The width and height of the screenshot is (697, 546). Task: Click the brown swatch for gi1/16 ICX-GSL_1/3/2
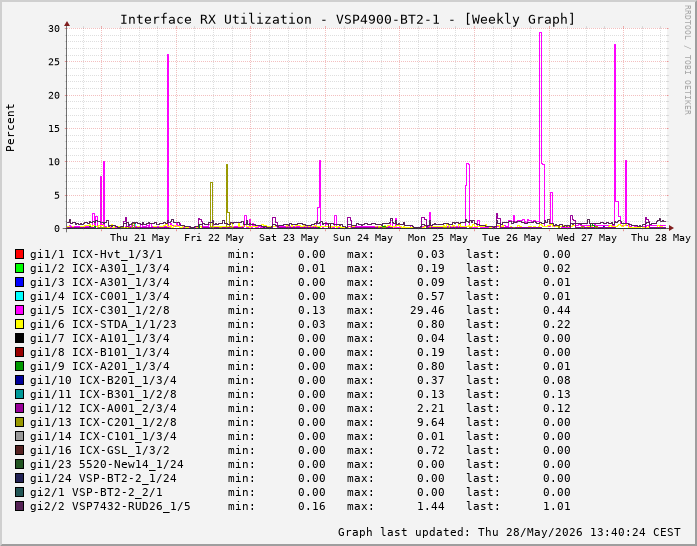(x=19, y=450)
